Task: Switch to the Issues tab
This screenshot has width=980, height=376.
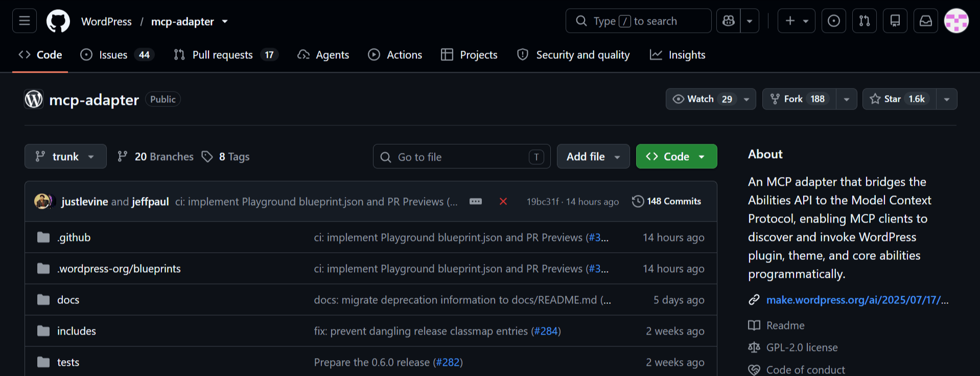Action: point(117,55)
